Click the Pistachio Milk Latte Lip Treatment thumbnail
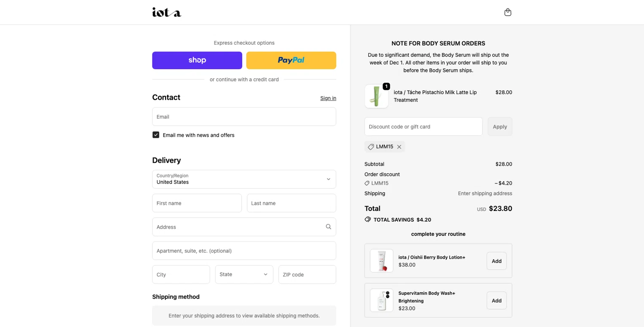 (377, 96)
